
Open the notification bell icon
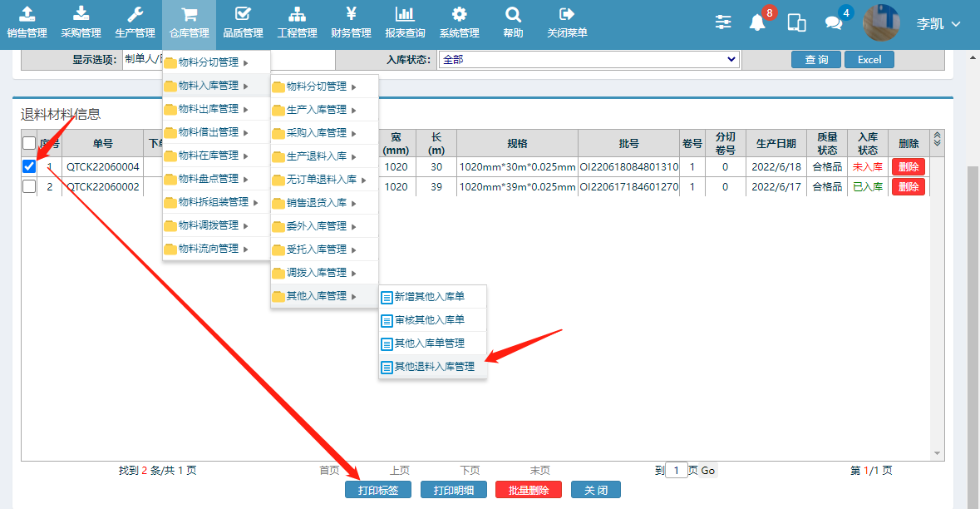pos(757,23)
